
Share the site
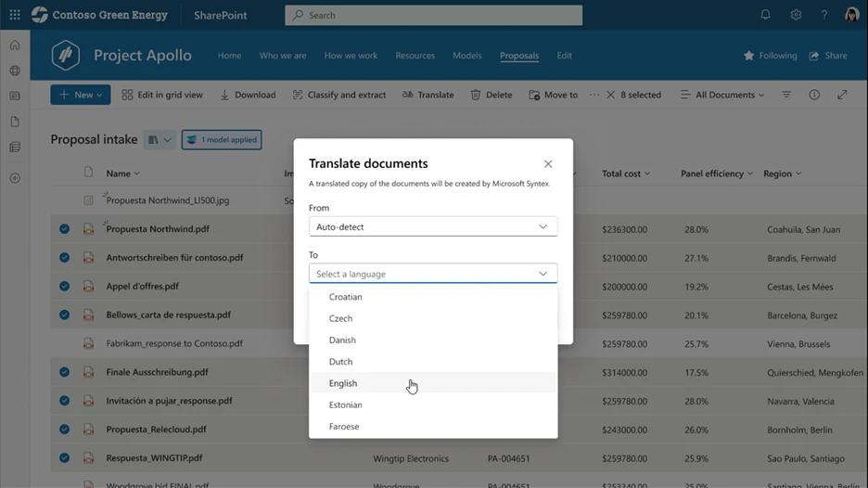828,56
